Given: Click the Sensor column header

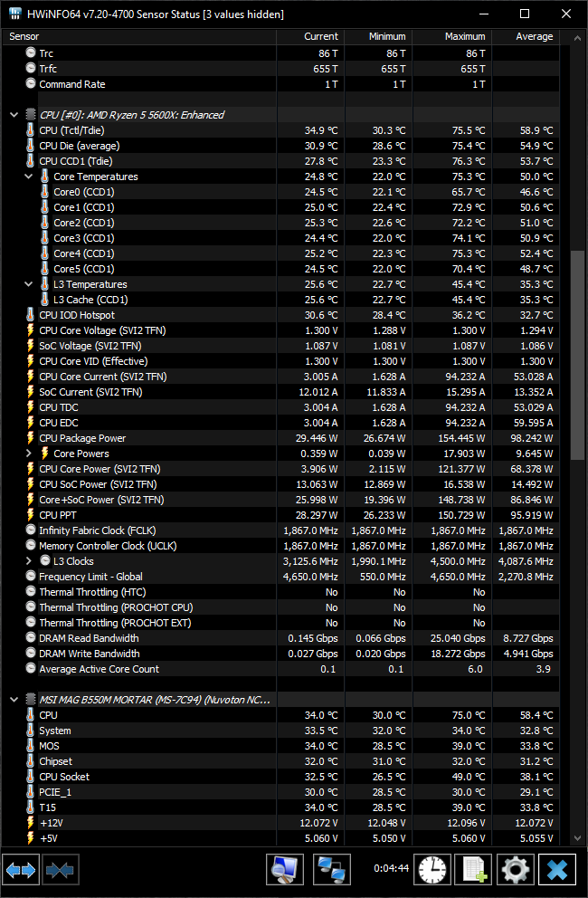Looking at the screenshot, I should [x=136, y=36].
